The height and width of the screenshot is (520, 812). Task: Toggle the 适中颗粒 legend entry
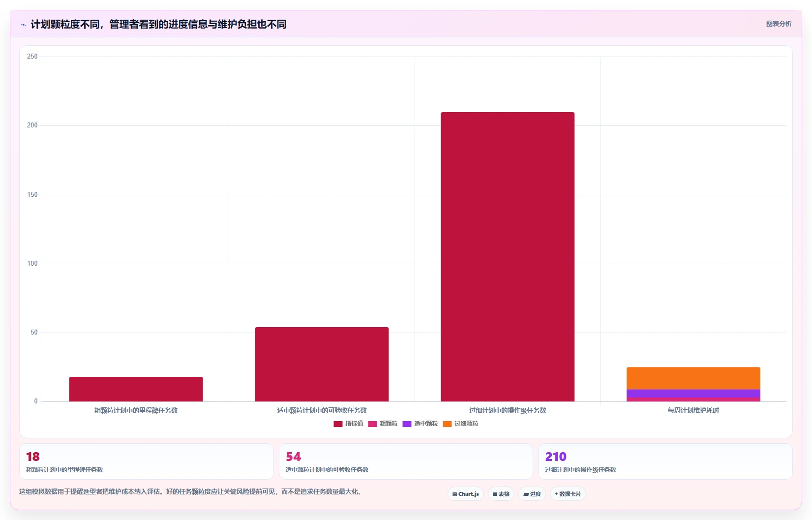pyautogui.click(x=420, y=424)
